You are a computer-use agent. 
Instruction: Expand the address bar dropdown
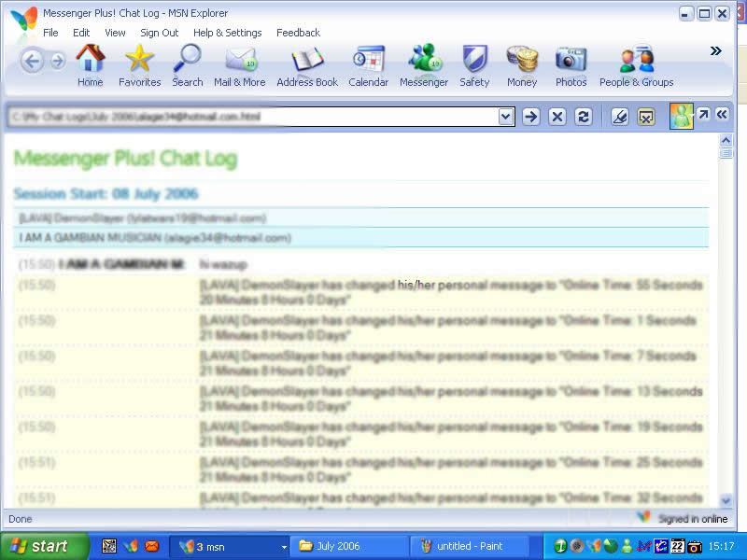(x=506, y=117)
